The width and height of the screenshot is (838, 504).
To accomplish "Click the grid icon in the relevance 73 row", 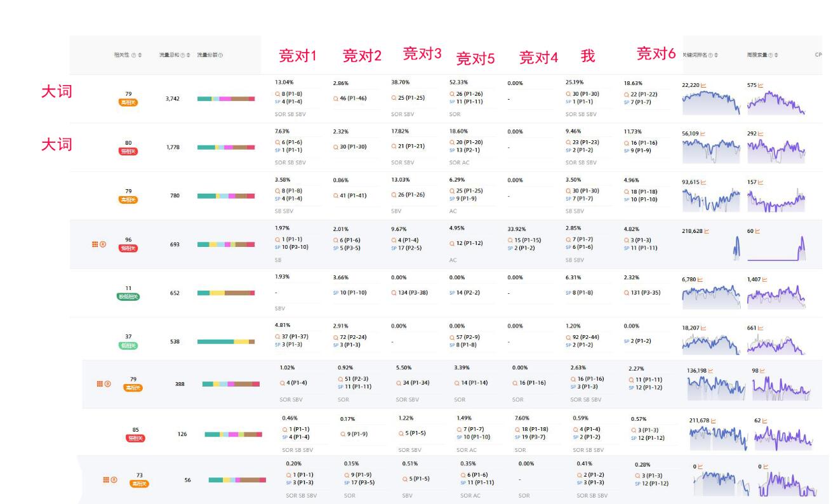I will pos(106,480).
